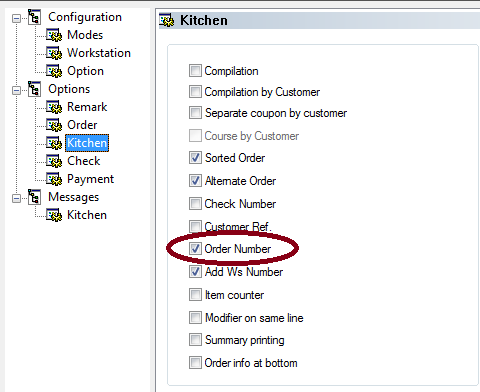Click the Options tree node icon

pyautogui.click(x=34, y=89)
